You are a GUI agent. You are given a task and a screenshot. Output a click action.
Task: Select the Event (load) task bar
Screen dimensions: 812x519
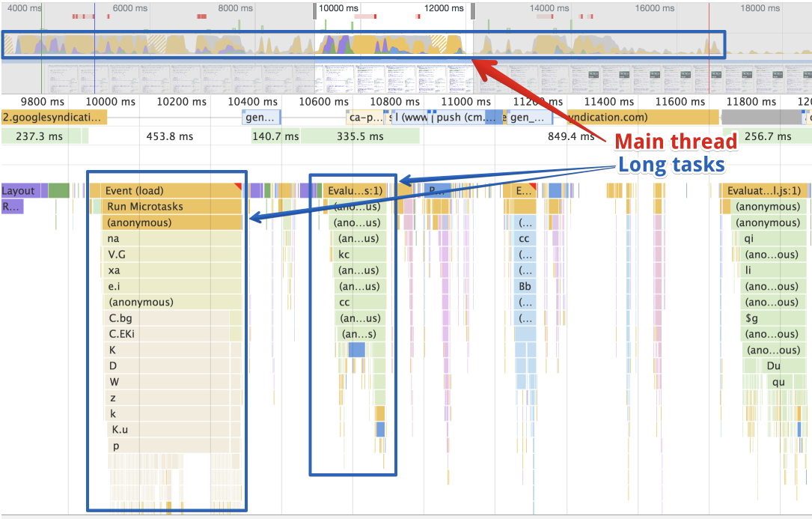(165, 191)
